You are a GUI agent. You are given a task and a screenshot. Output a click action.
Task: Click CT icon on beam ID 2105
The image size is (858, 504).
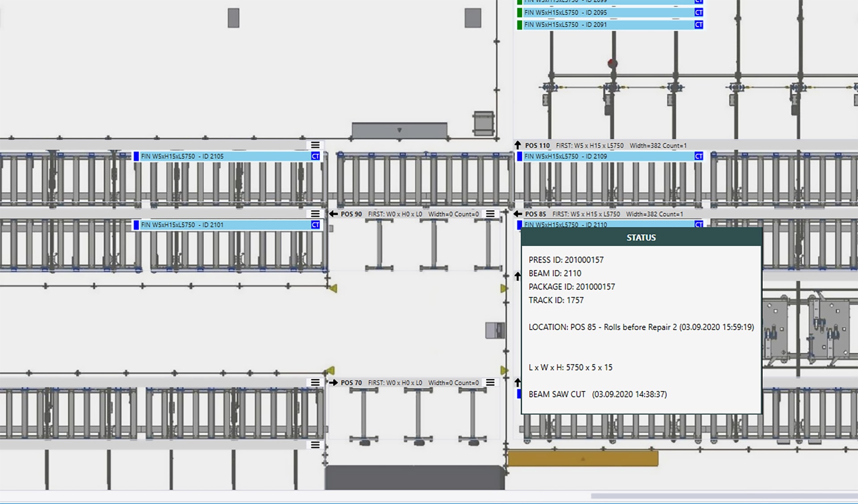click(315, 156)
